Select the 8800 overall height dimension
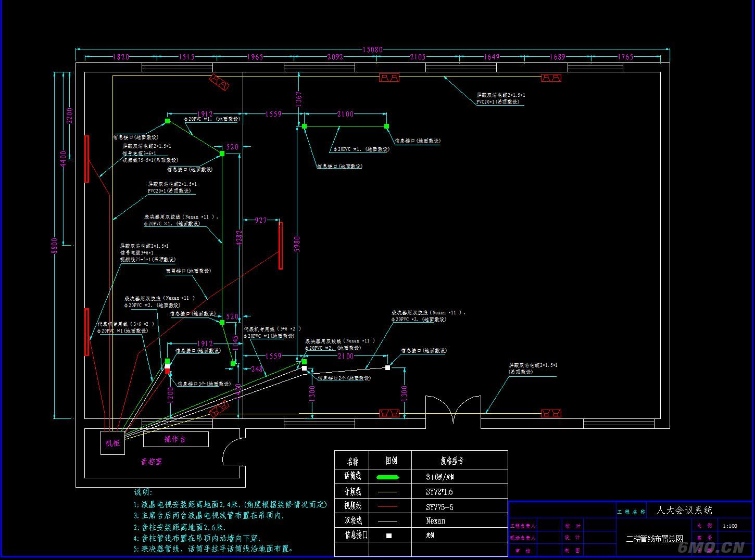The image size is (755, 560). [55, 245]
